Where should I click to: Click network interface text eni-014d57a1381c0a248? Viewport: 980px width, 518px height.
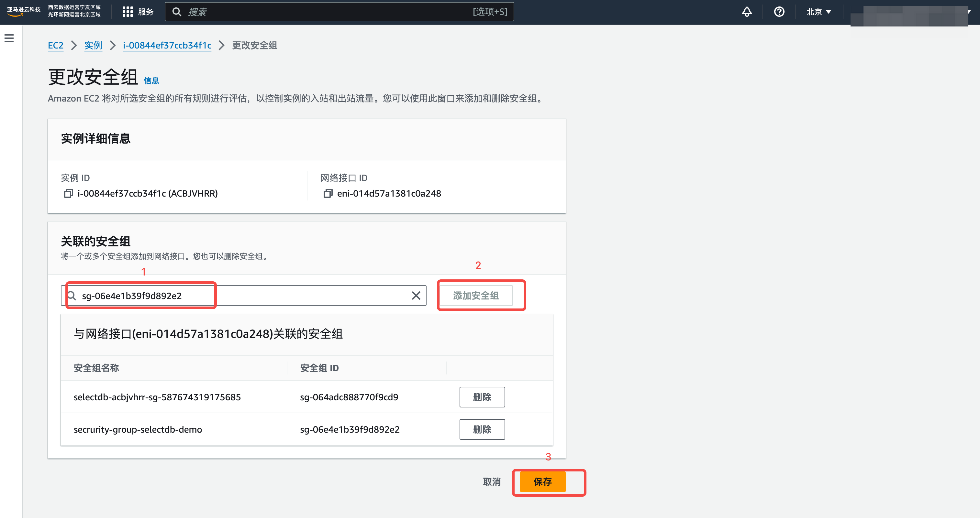click(389, 193)
